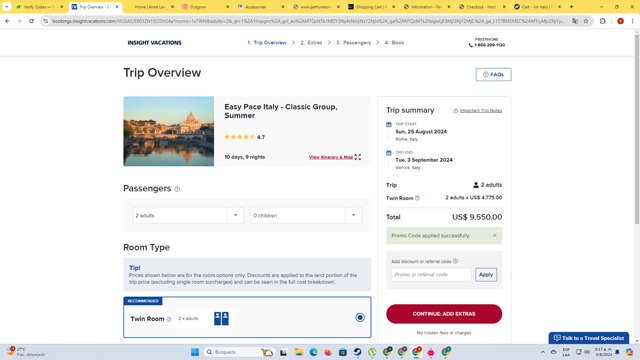Call the freephone number link
This screenshot has height=360, width=640.
click(487, 45)
